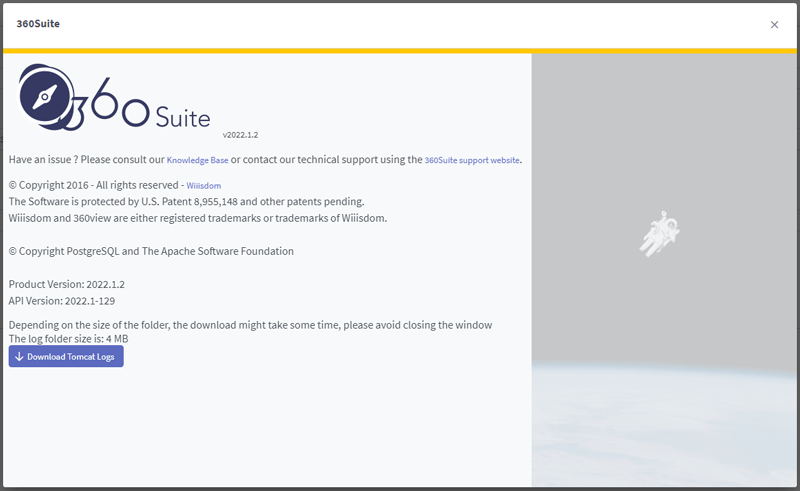Image resolution: width=800 pixels, height=491 pixels.
Task: Click the log folder size 4 MB text
Action: point(68,339)
